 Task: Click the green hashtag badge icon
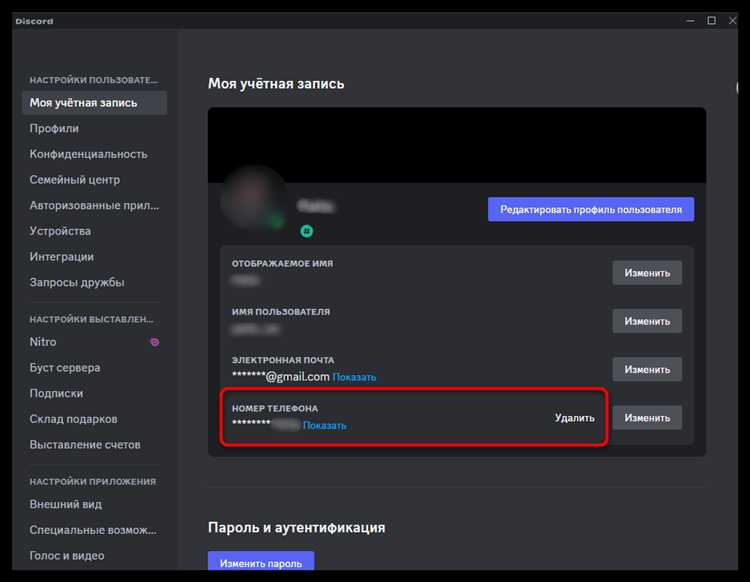307,231
